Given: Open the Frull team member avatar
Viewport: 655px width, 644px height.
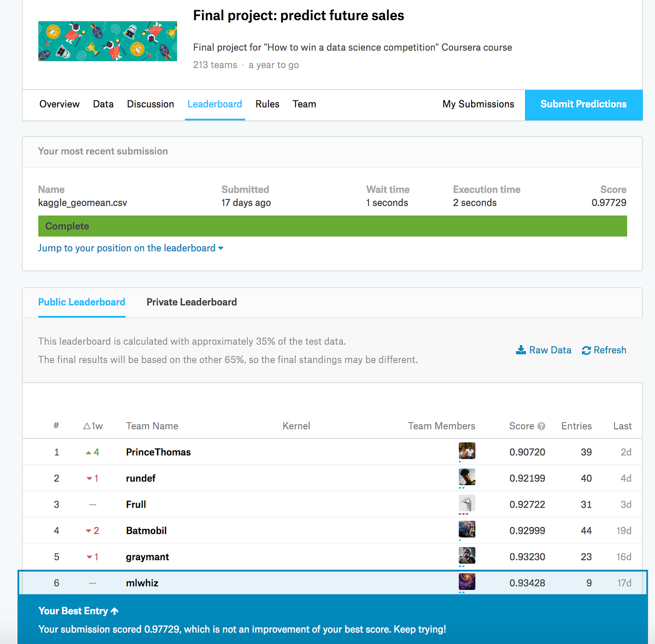Looking at the screenshot, I should coord(467,503).
